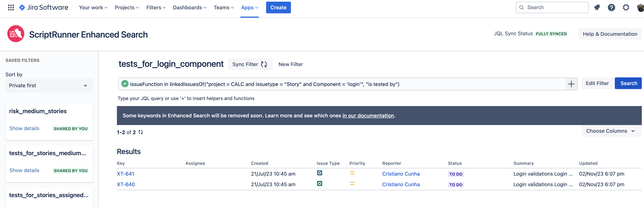Screen dimensions: 644x207
Task: Click the Key column header
Action: (x=121, y=163)
